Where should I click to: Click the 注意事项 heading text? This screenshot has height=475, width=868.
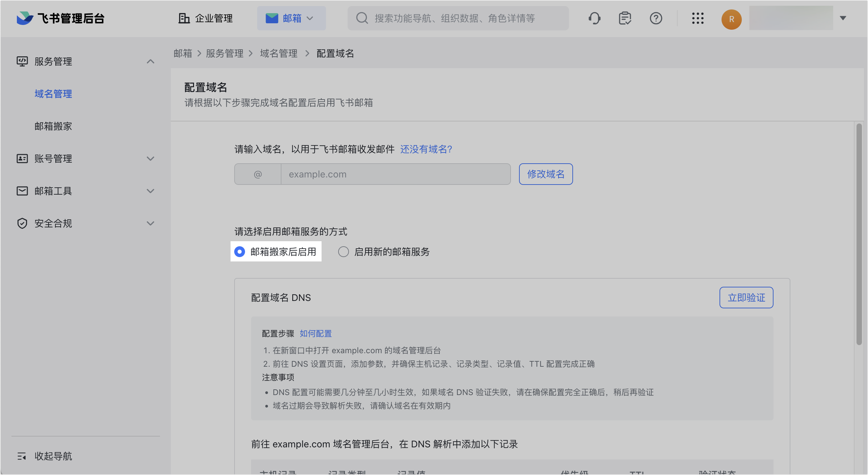pos(278,377)
